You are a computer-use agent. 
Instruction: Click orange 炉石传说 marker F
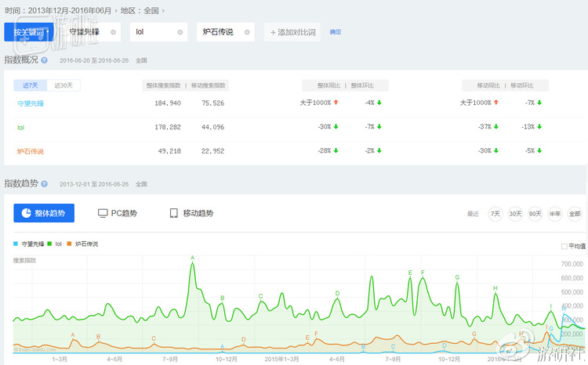316,334
